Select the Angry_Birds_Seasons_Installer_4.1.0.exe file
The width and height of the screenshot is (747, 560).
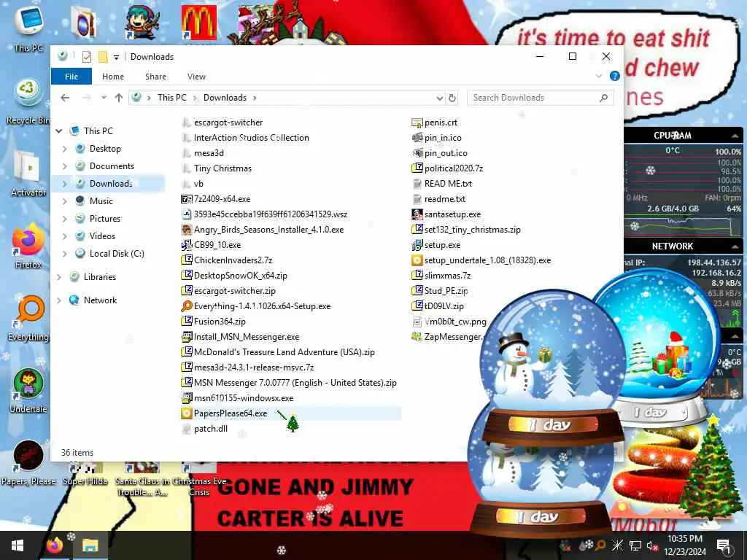click(263, 230)
